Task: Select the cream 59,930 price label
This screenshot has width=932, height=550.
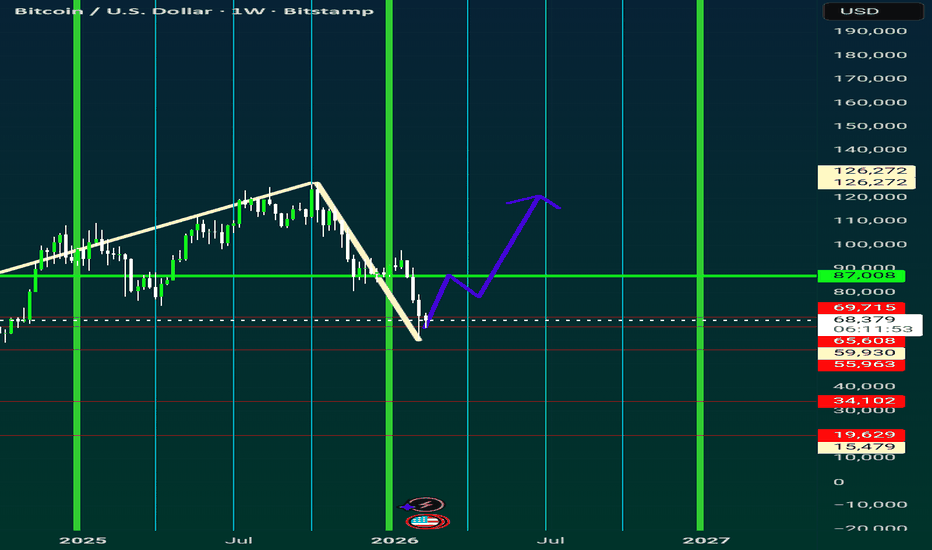Action: [x=861, y=353]
